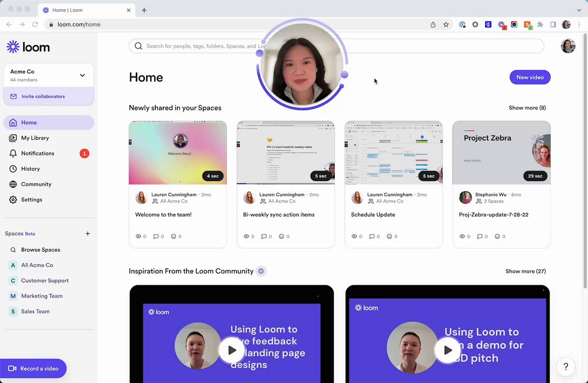Go to Home in the sidebar
588x383 pixels.
[x=49, y=123]
